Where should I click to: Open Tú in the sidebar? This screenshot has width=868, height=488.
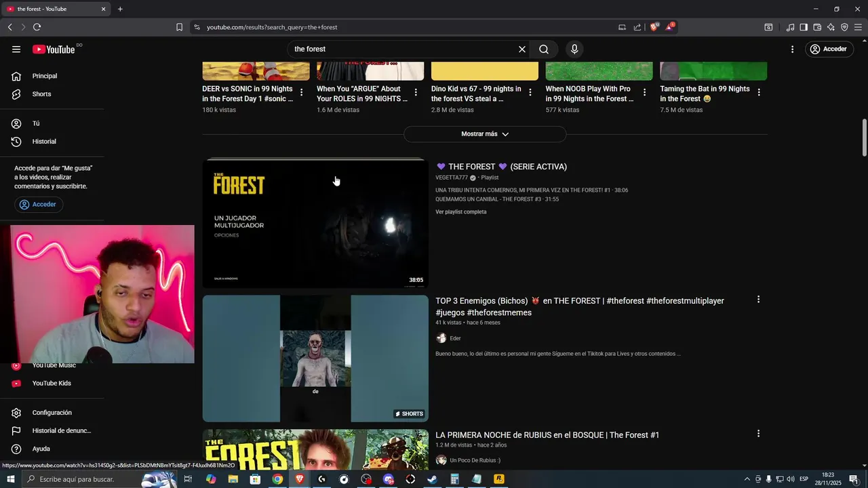36,123
